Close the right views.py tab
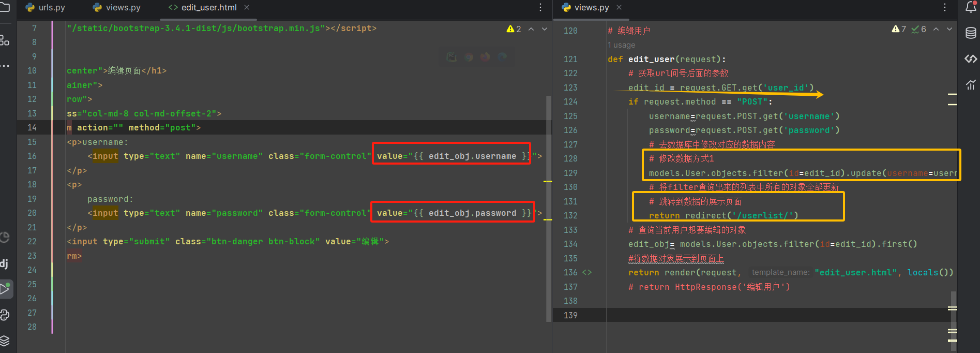 (x=619, y=7)
